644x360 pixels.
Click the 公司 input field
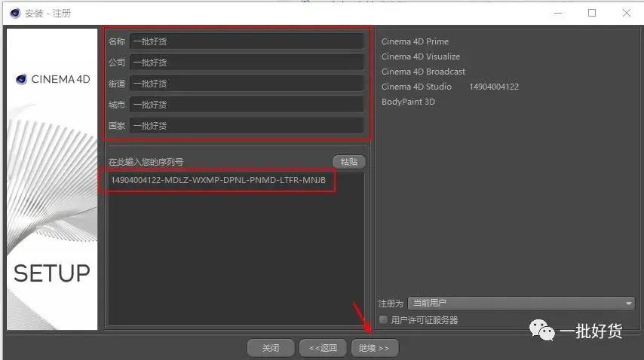coord(247,63)
